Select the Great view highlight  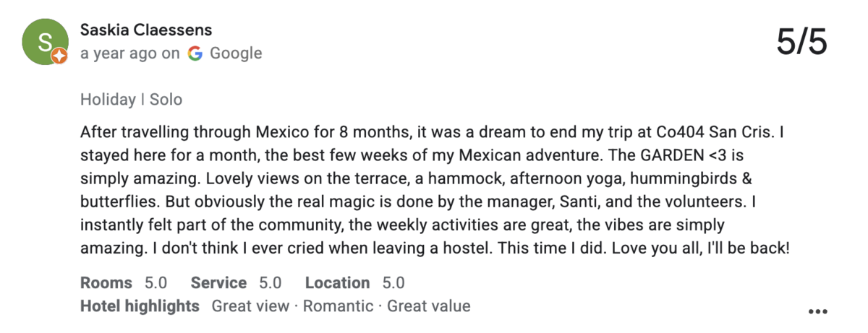[250, 306]
